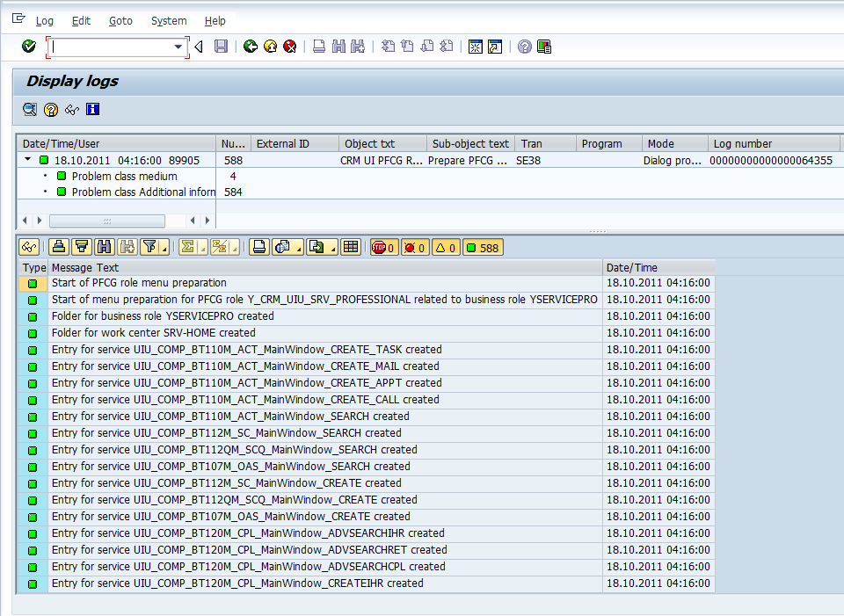
Task: Click the First Page icon
Action: (x=388, y=47)
